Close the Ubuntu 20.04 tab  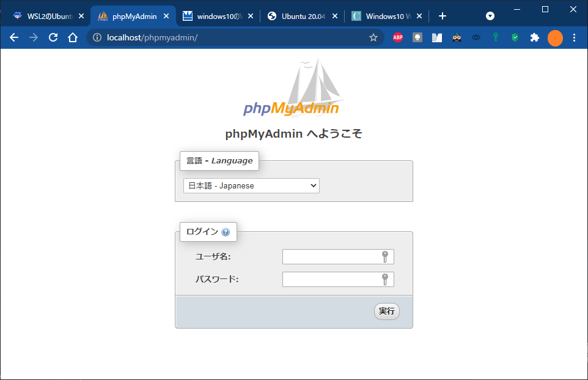click(x=335, y=16)
